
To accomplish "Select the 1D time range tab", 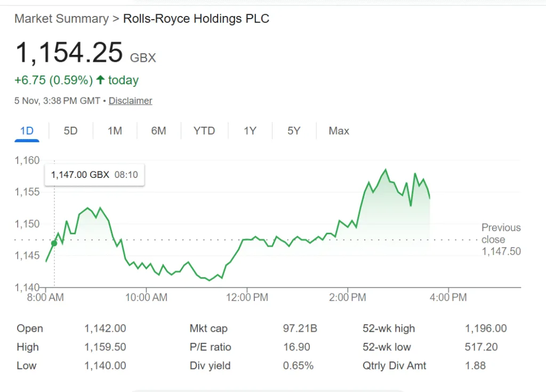I will tap(27, 131).
